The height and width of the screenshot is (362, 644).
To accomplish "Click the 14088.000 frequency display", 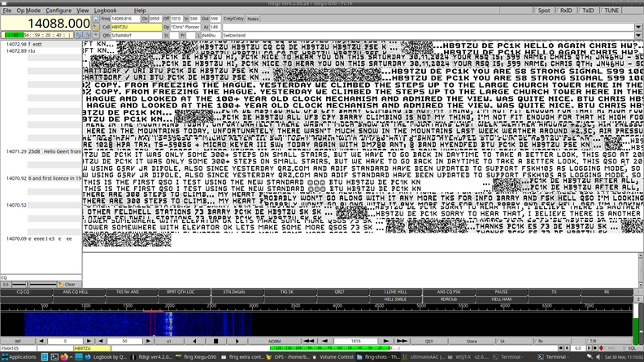I will tap(46, 24).
